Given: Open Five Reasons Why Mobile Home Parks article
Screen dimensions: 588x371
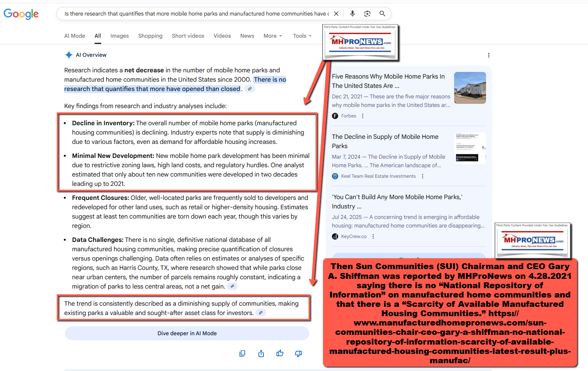Looking at the screenshot, I should click(x=388, y=81).
